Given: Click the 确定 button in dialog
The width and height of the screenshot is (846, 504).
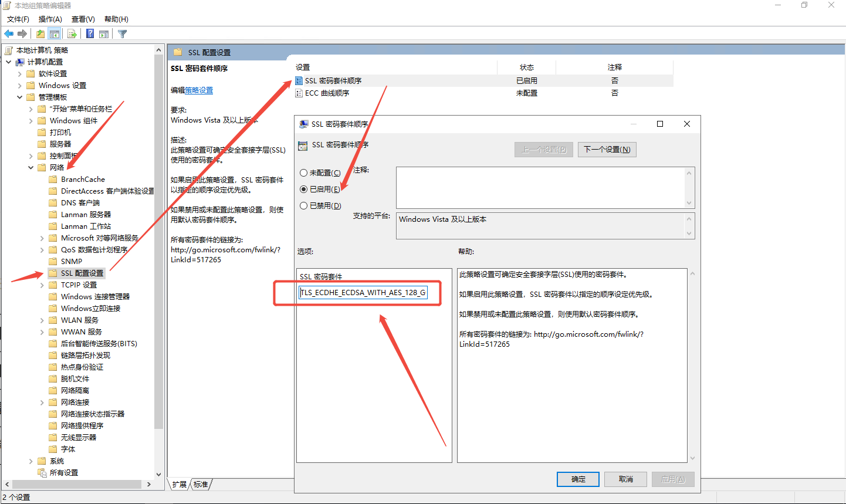Looking at the screenshot, I should [578, 479].
